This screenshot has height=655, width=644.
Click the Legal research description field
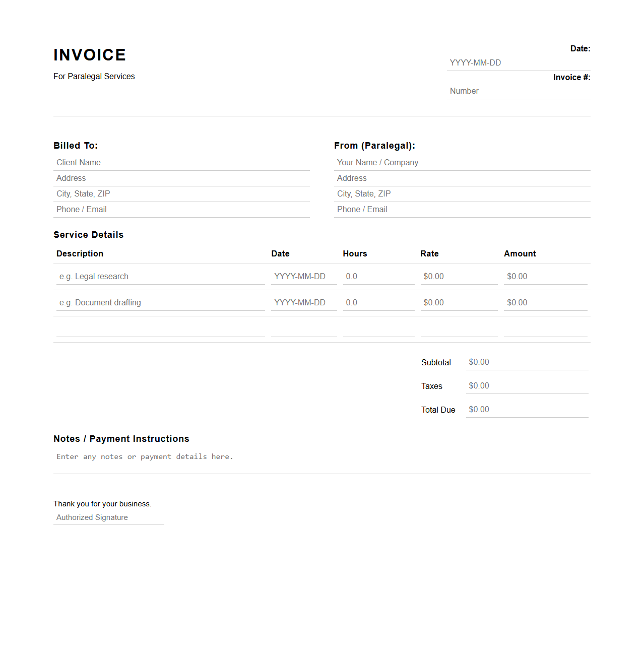[160, 276]
